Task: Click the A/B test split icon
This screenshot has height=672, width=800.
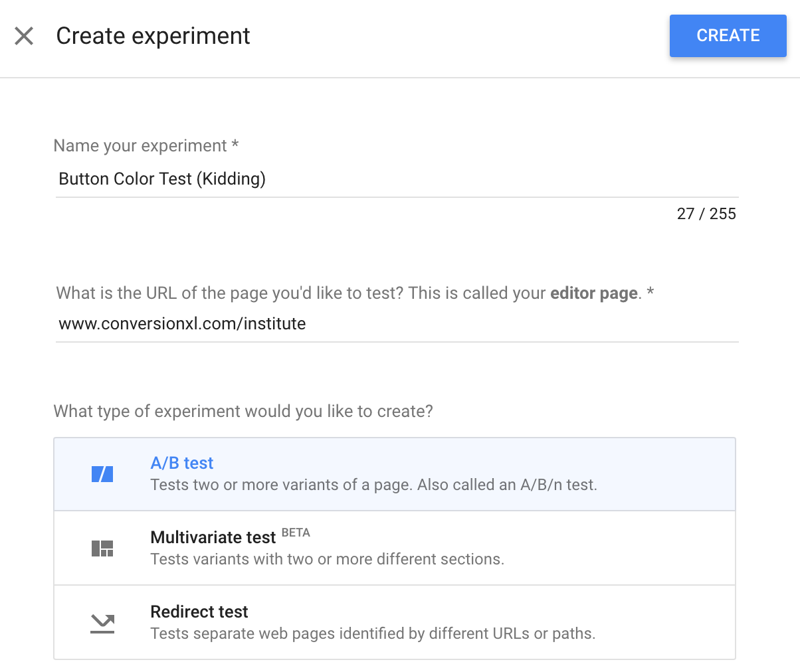Action: (102, 474)
